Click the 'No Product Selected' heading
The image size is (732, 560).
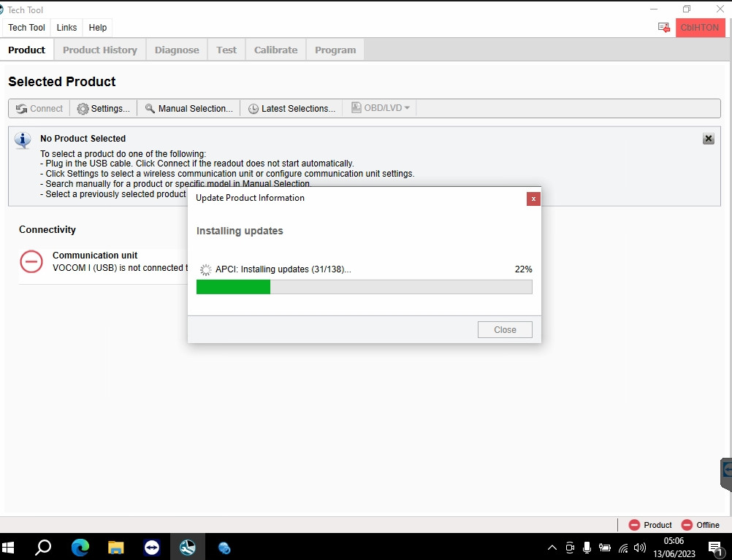click(x=83, y=139)
